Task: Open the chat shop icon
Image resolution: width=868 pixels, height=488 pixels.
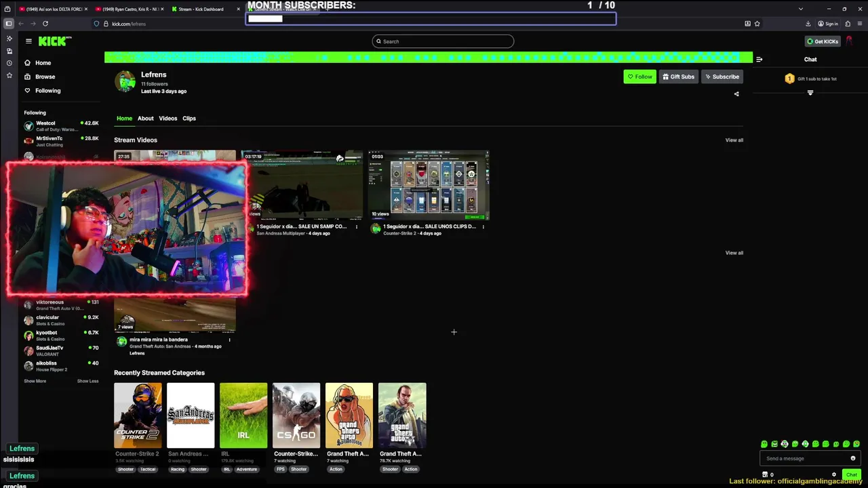Action: coord(765,475)
